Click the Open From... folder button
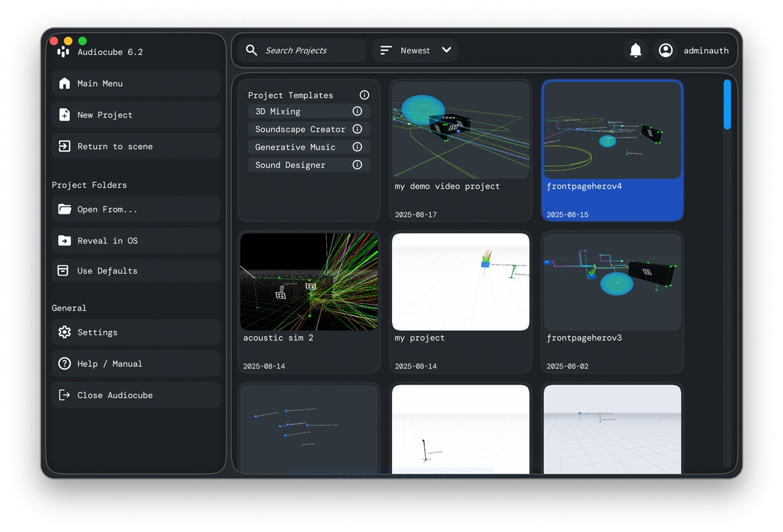The image size is (783, 532). tap(136, 209)
